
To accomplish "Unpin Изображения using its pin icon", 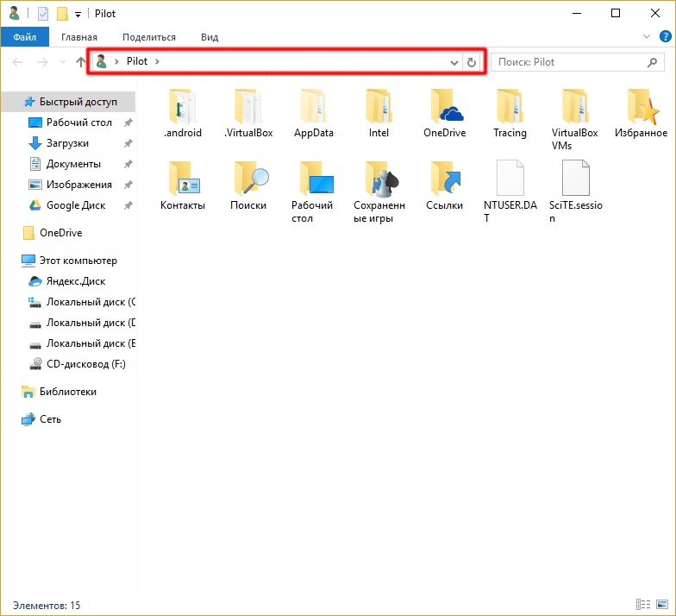I will (128, 185).
